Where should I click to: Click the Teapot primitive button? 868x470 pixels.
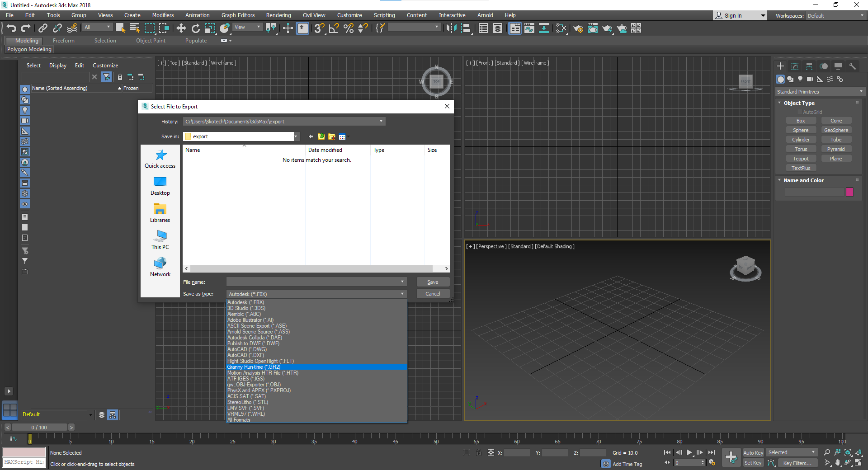[801, 159]
